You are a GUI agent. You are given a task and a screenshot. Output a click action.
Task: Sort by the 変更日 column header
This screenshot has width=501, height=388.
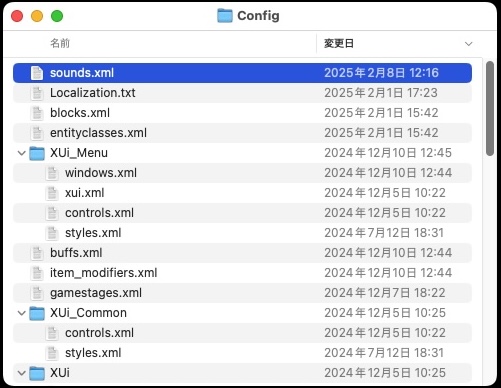tap(339, 43)
